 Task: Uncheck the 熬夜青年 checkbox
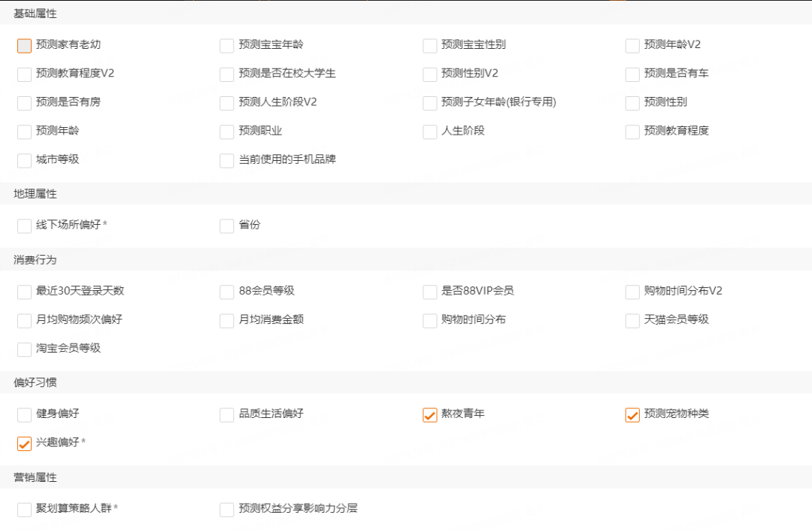pyautogui.click(x=429, y=414)
